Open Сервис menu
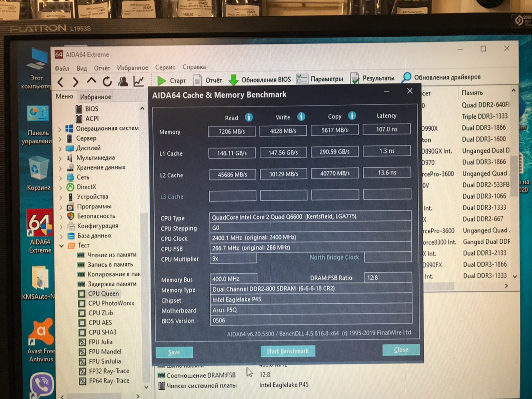This screenshot has height=399, width=532. [165, 67]
